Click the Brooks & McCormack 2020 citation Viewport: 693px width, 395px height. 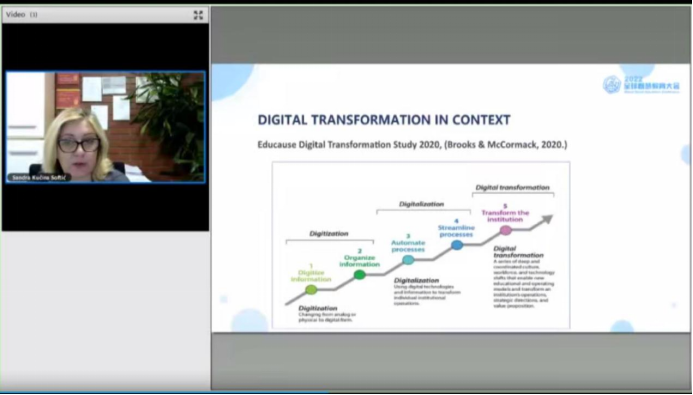pyautogui.click(x=506, y=144)
